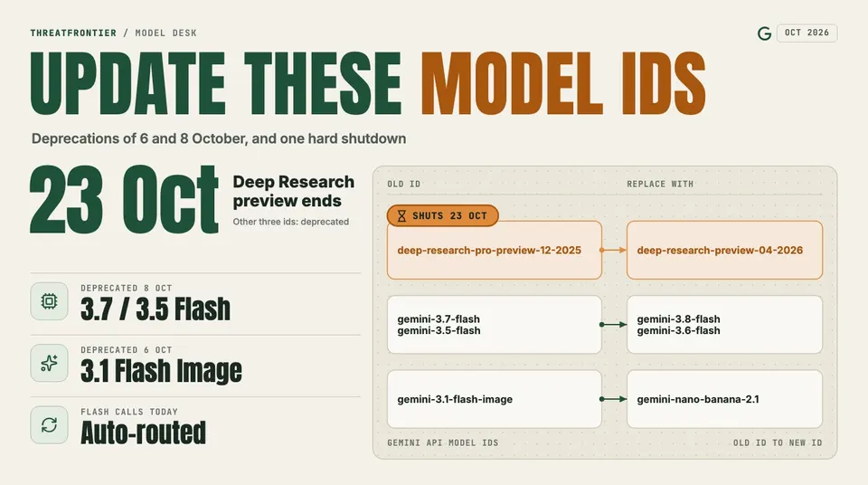
Task: Click the big 23 Oct date
Action: coord(124,201)
